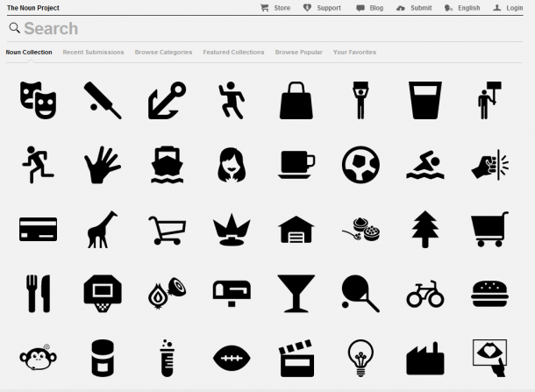Image resolution: width=535 pixels, height=392 pixels.
Task: View the Featured Collections tab
Action: pyautogui.click(x=233, y=53)
